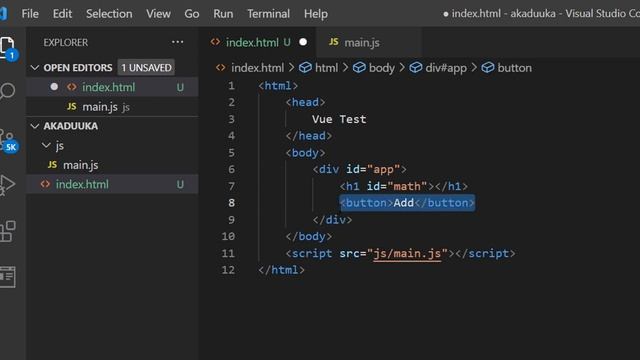Collapse the Open Editors section
Screen dimensions: 640x360
pyautogui.click(x=35, y=67)
